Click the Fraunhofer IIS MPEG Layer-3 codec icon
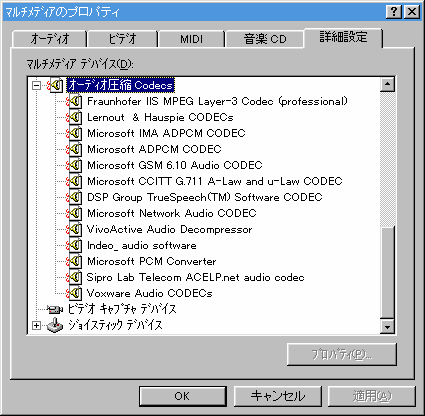 tap(74, 101)
